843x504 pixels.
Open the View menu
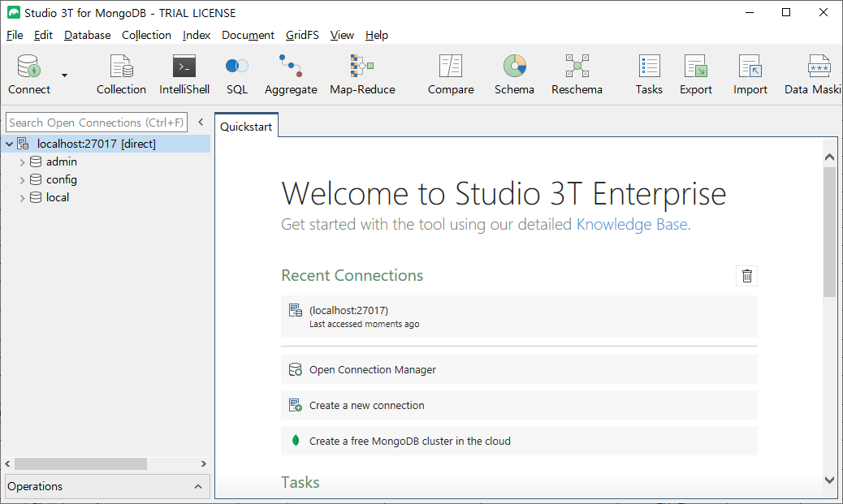[342, 35]
